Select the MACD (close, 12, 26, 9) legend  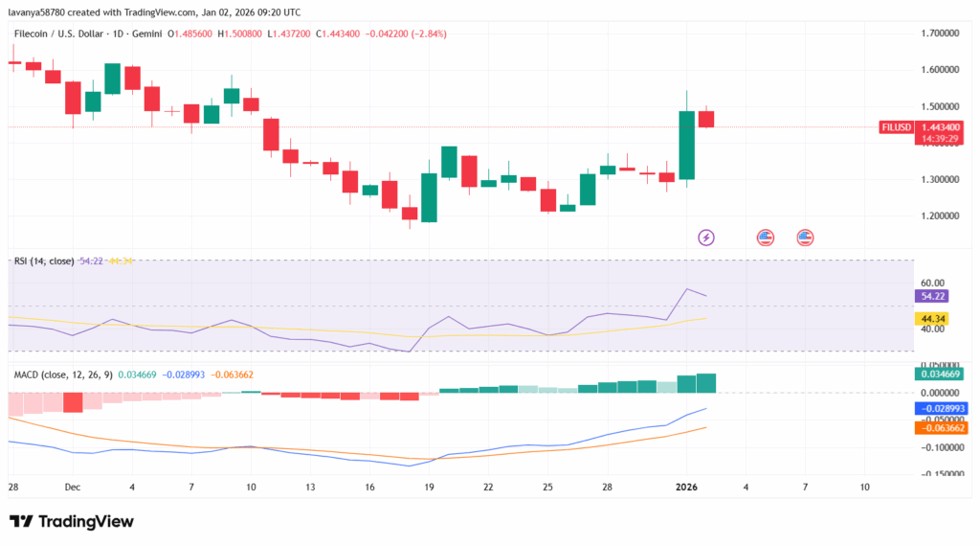(x=62, y=374)
